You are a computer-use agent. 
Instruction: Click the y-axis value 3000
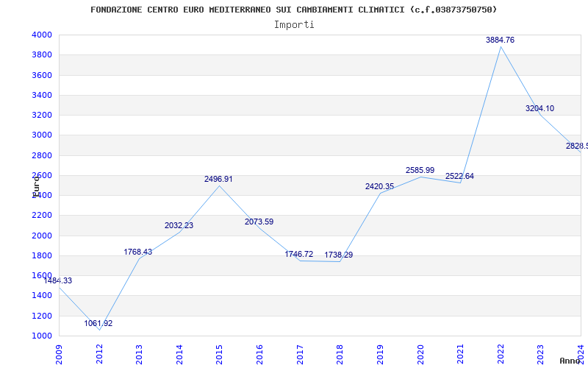coord(42,135)
